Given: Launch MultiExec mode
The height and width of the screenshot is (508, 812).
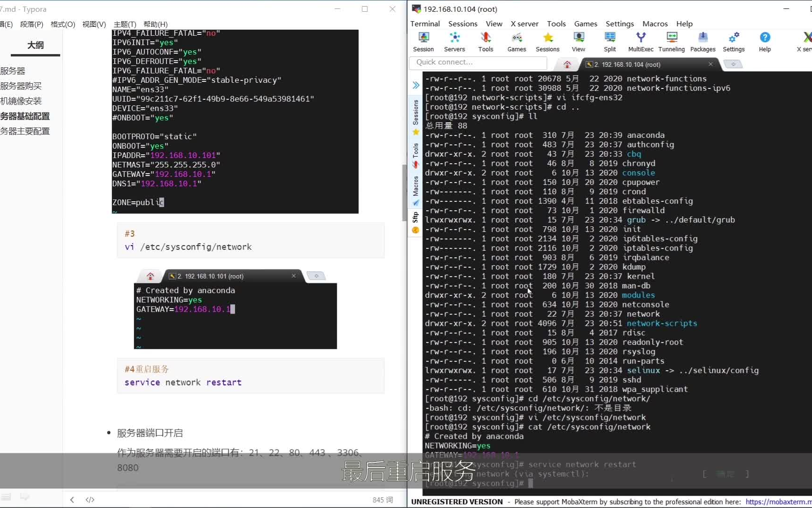Looking at the screenshot, I should [640, 42].
